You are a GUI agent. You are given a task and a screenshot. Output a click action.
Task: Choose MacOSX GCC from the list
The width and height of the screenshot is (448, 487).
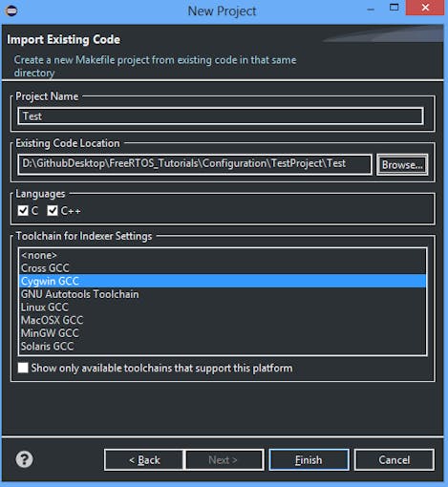point(223,320)
